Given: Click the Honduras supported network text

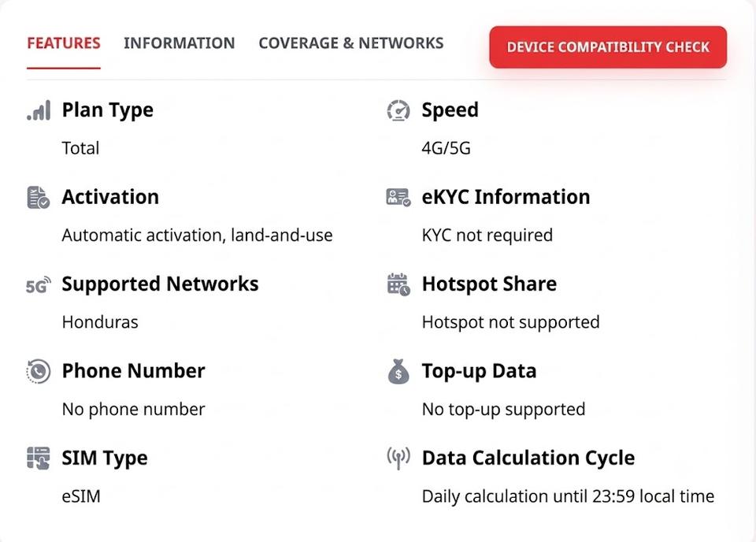Looking at the screenshot, I should coord(100,322).
